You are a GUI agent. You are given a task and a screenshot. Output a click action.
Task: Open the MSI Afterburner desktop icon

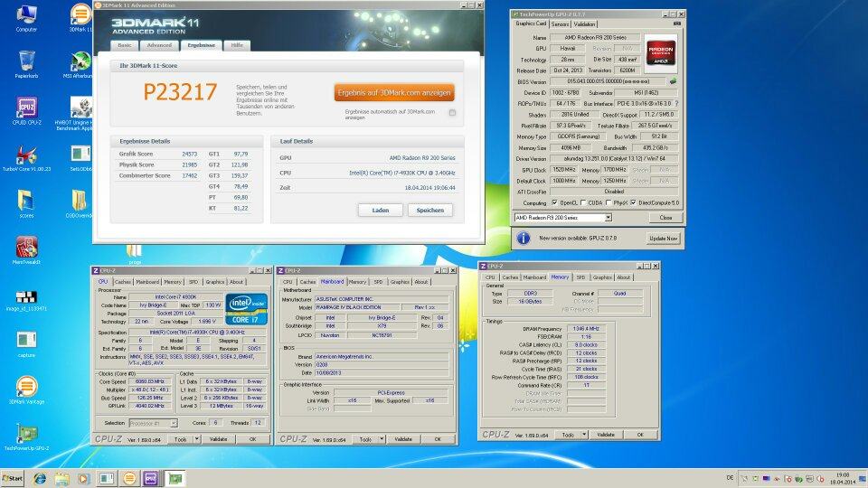80,64
